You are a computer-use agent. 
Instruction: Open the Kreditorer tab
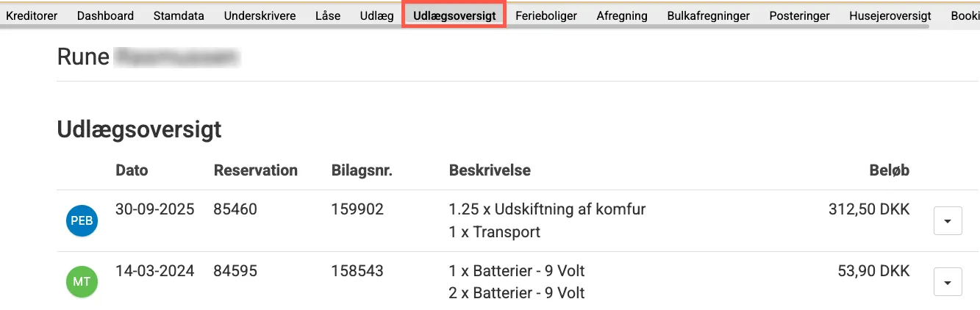point(32,15)
